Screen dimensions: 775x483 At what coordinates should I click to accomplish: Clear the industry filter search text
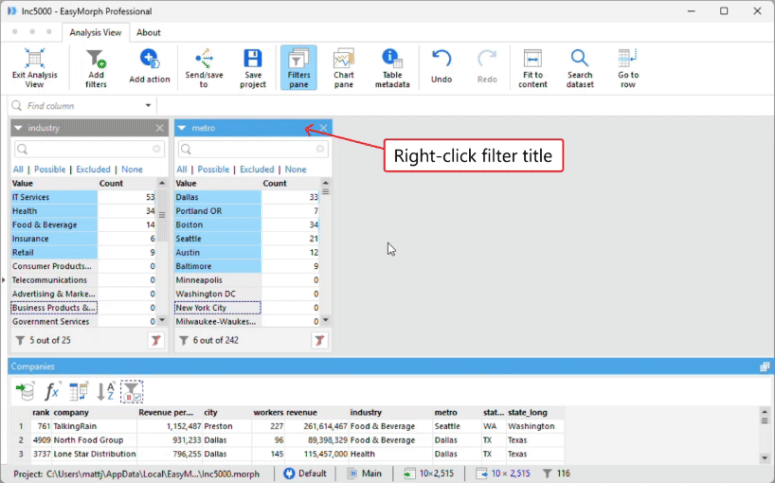[x=157, y=149]
